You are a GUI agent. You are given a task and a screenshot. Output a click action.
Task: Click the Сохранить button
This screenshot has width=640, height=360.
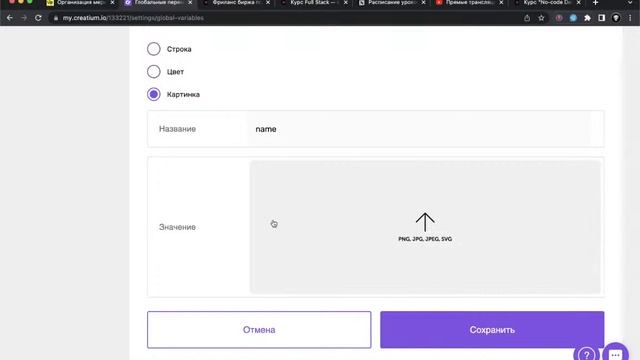tap(492, 330)
